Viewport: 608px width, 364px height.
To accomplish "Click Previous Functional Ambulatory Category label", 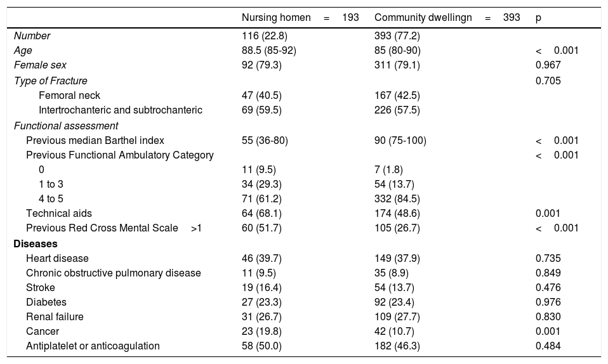I will [120, 155].
